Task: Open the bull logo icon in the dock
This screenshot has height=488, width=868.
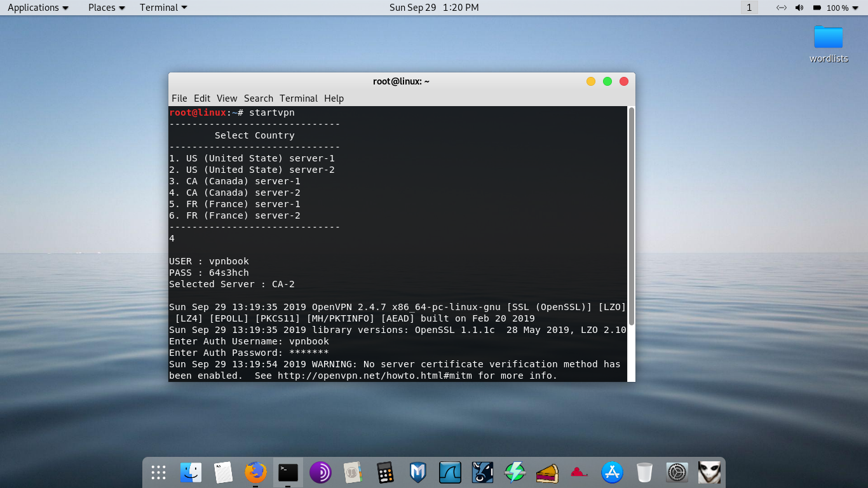Action: pyautogui.click(x=482, y=472)
